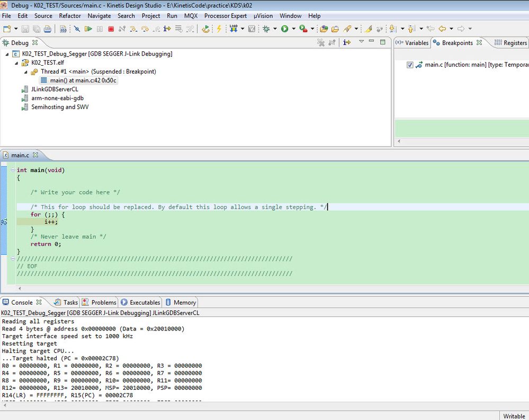Open the Window menu
Screen dimensions: 529x420
click(291, 16)
